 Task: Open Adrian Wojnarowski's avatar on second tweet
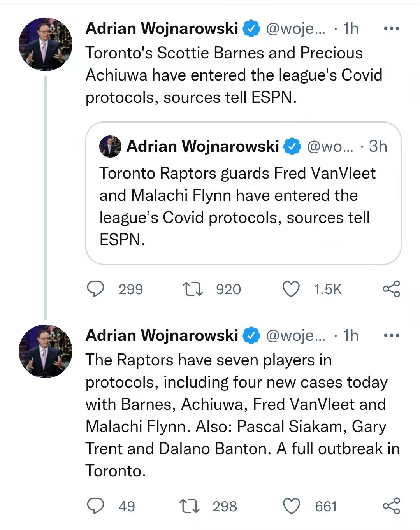click(46, 351)
